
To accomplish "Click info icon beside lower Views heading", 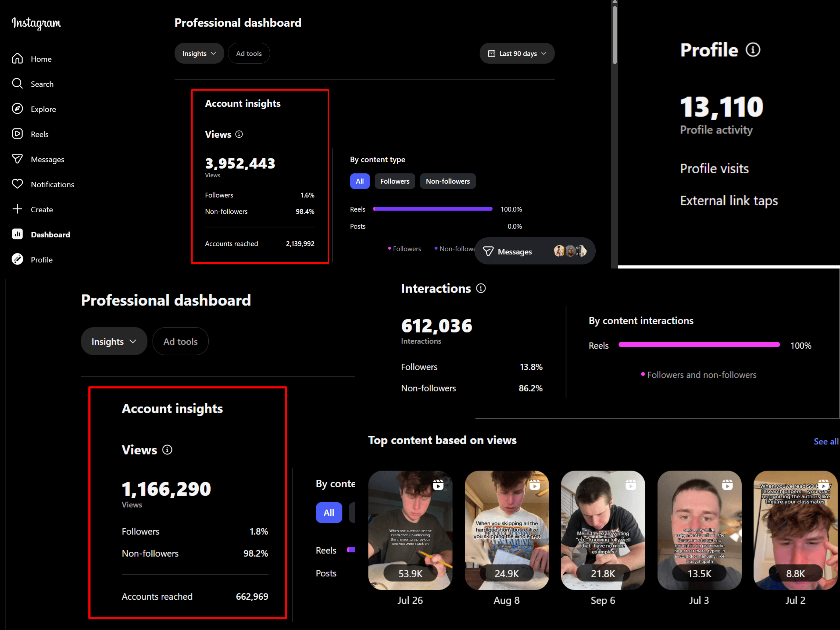I will click(167, 450).
